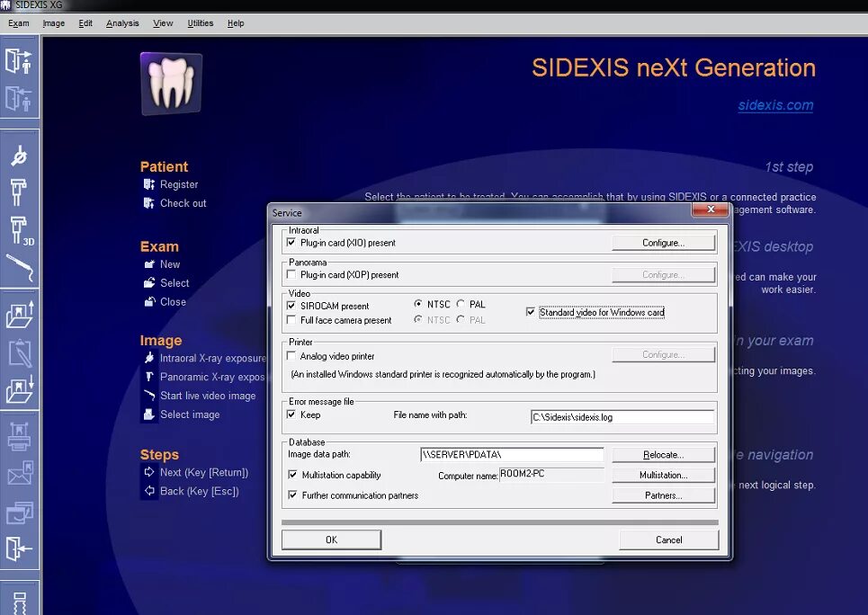Click the Check out patient toolbar icon
This screenshot has width=868, height=615.
(x=19, y=100)
